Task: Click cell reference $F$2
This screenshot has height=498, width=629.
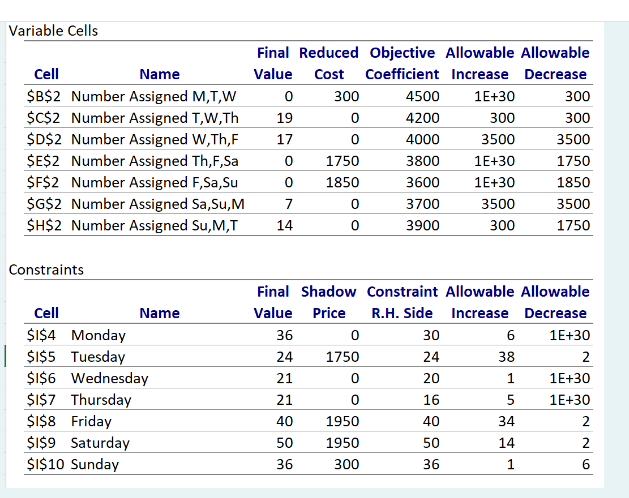Action: click(43, 182)
